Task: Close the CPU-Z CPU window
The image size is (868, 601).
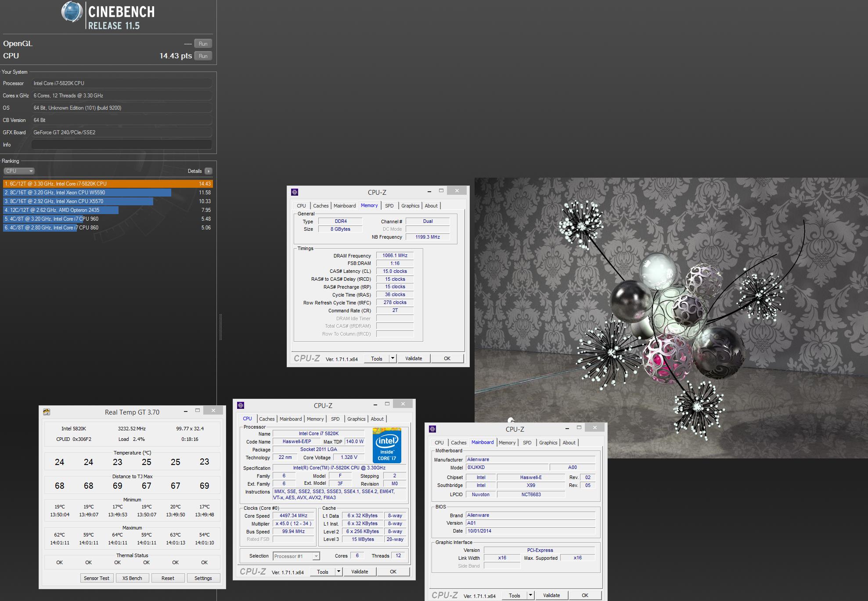Action: pyautogui.click(x=403, y=404)
